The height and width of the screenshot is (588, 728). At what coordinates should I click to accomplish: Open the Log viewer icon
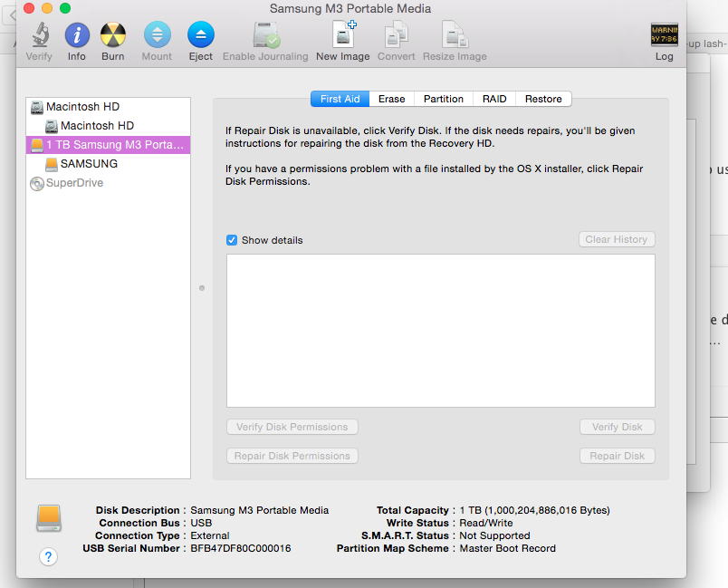pyautogui.click(x=664, y=34)
